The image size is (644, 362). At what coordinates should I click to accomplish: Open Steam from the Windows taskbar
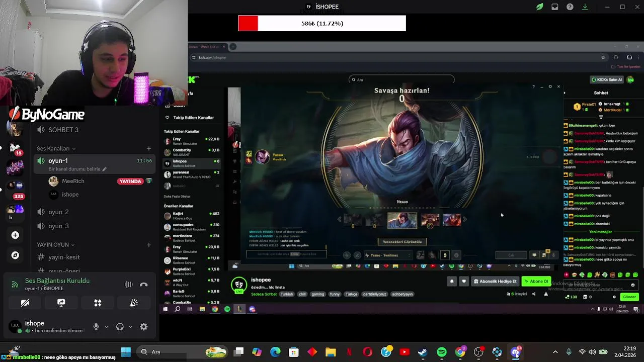(x=423, y=352)
